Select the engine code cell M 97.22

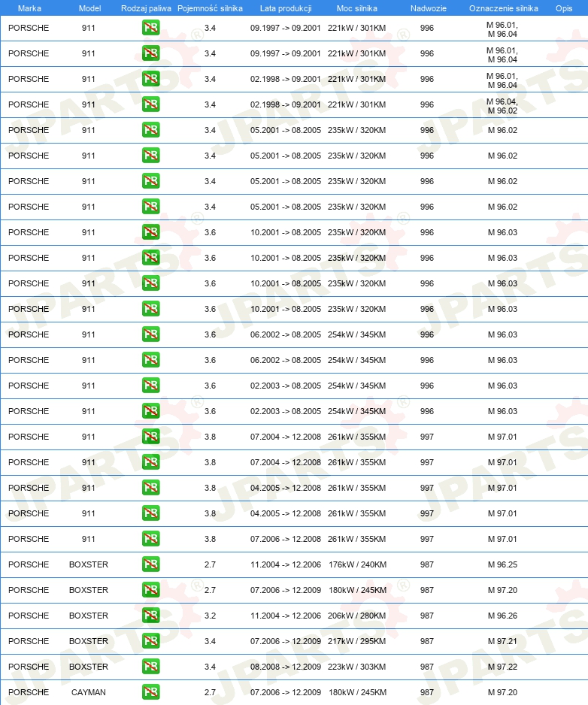pos(502,667)
